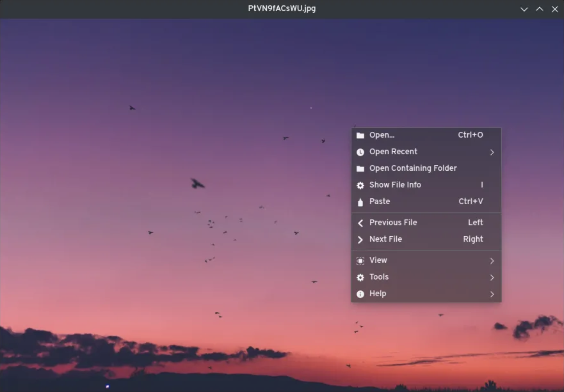Screen dimensions: 564x392
Task: Click the folder icon beside Open...
Action: point(360,135)
